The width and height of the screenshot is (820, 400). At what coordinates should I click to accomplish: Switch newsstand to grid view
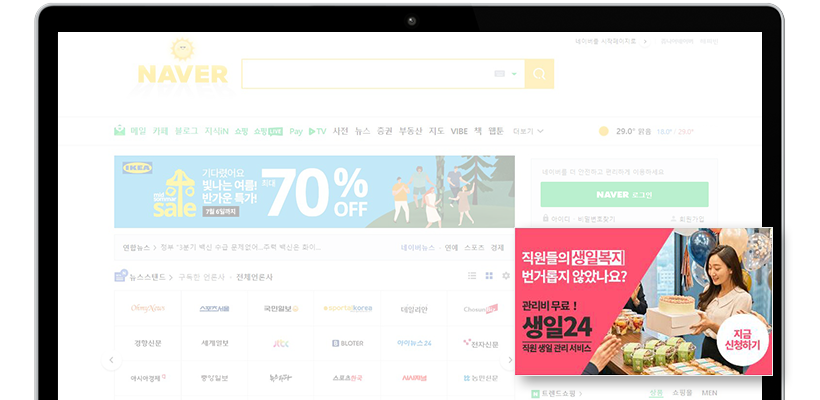(x=489, y=276)
